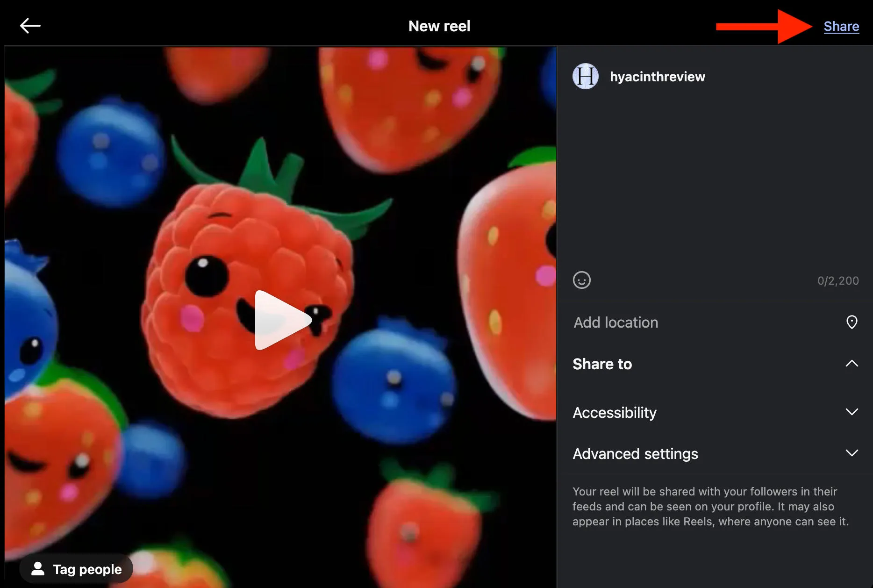Collapse Share to using its up chevron

click(x=852, y=363)
